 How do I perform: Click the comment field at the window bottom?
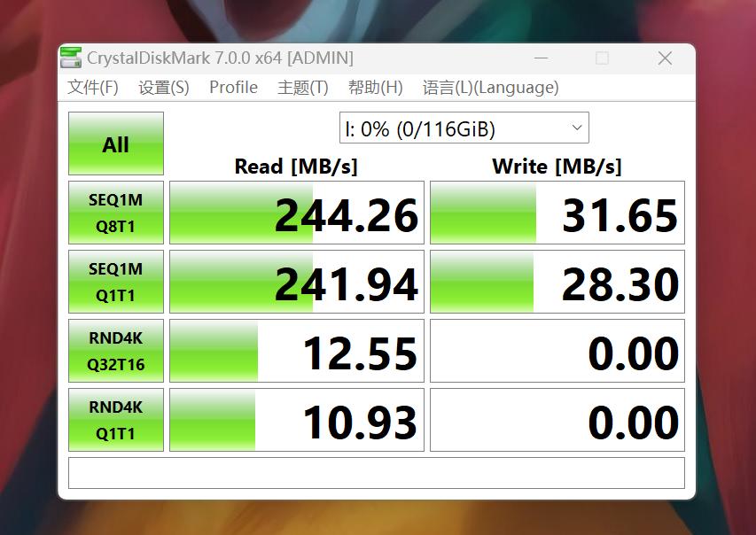(378, 472)
